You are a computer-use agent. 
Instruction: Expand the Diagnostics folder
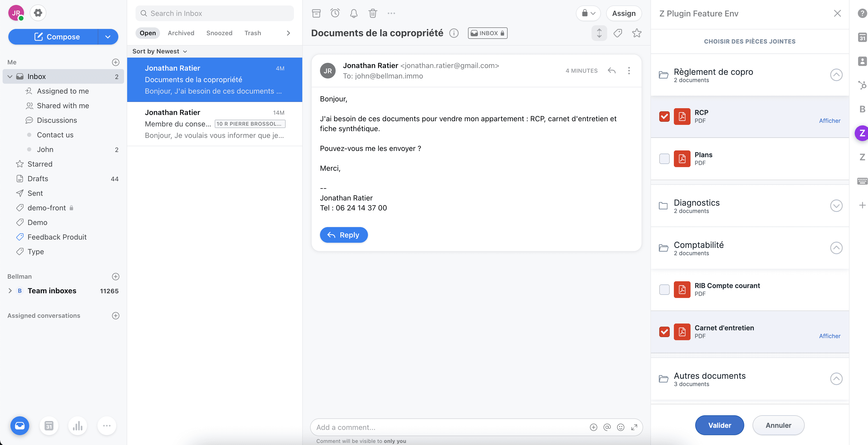pyautogui.click(x=836, y=206)
